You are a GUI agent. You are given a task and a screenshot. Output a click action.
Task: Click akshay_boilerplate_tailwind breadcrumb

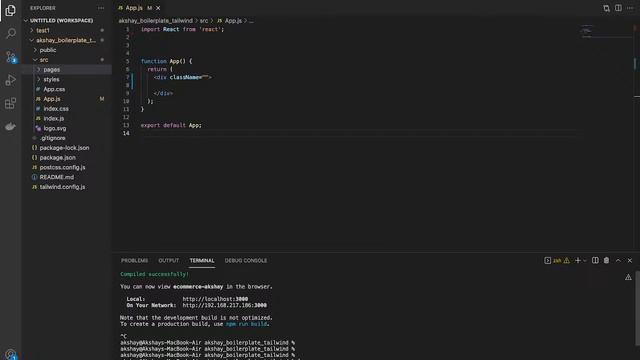(x=156, y=20)
